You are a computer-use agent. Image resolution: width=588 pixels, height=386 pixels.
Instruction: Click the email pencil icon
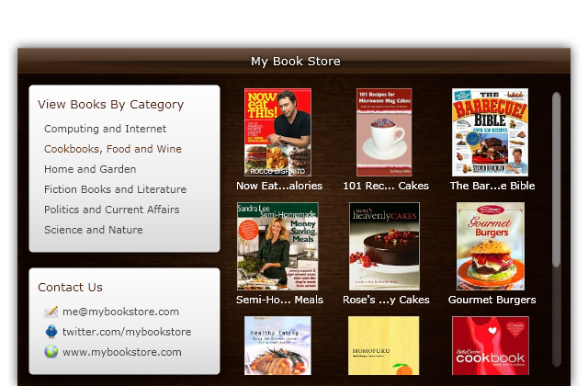[x=51, y=312]
